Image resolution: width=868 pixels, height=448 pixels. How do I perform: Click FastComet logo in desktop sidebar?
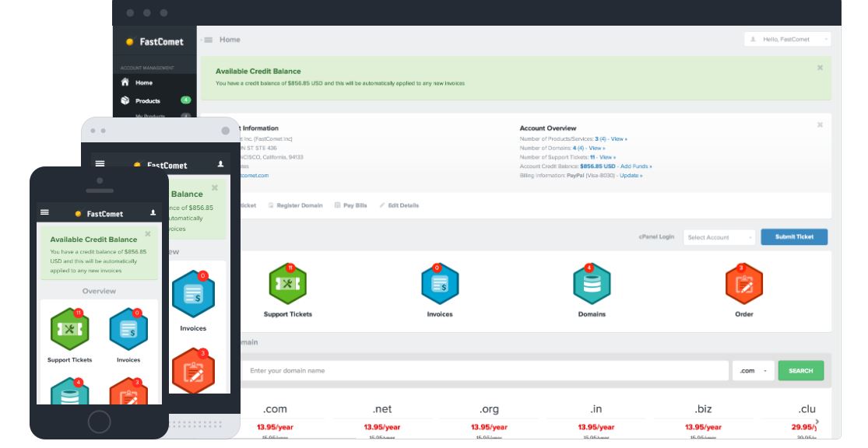[x=155, y=41]
